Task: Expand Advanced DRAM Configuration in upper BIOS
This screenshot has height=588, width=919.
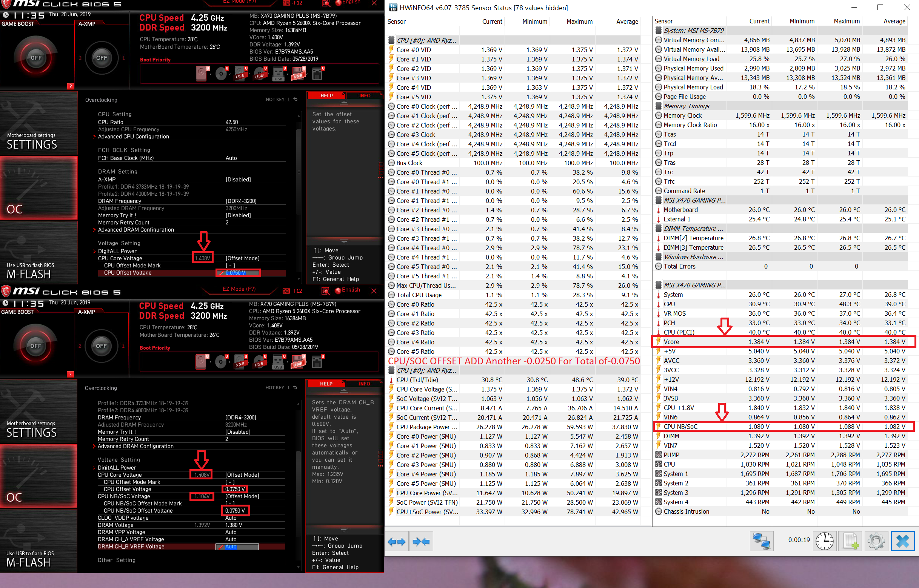Action: 136,230
